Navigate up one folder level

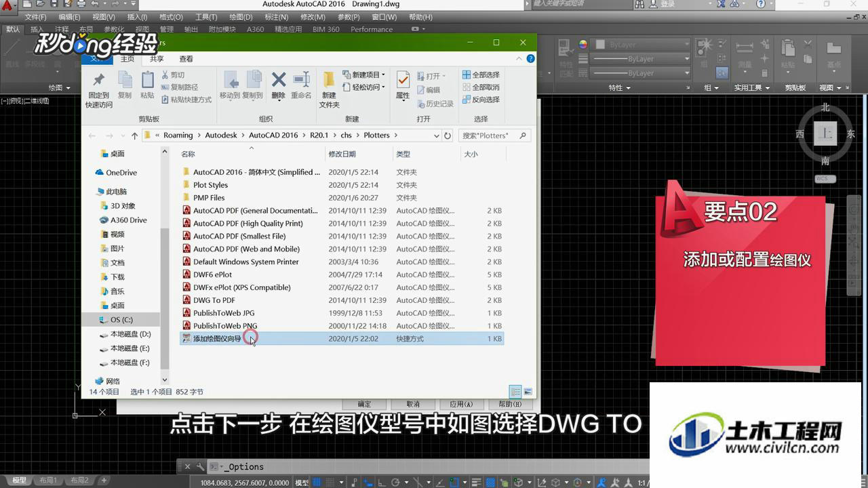pos(134,136)
